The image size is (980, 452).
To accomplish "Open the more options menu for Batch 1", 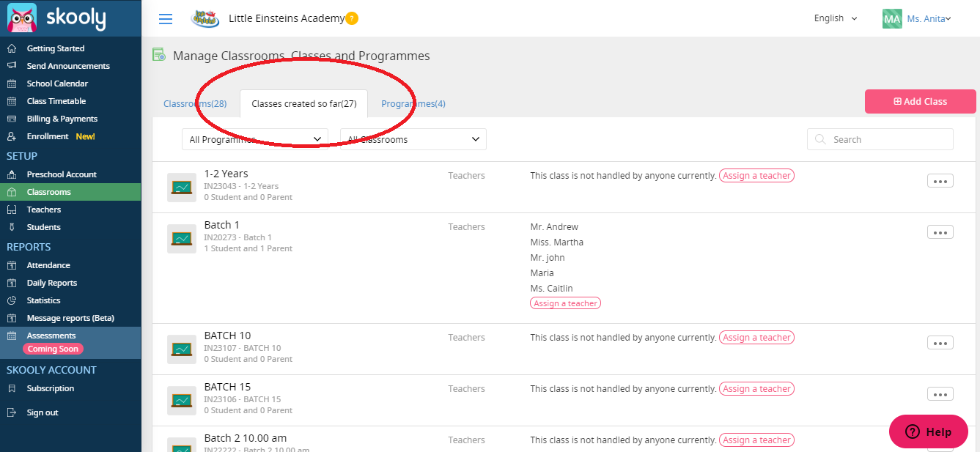I will click(940, 232).
